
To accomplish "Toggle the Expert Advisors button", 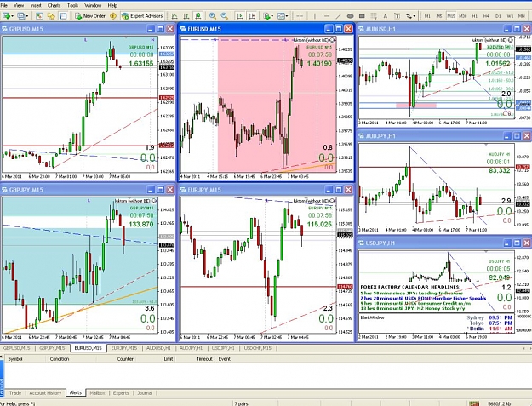I will 142,16.
